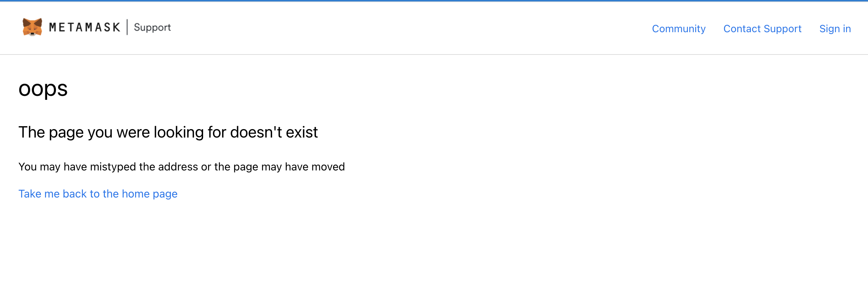Screen dimensions: 868x297
Task: Open the support site via the fox emblem
Action: [x=32, y=27]
